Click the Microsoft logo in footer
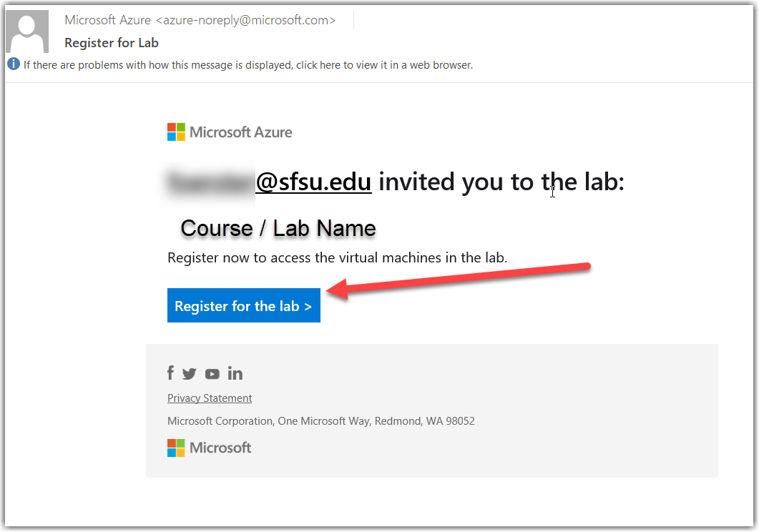 pos(210,448)
